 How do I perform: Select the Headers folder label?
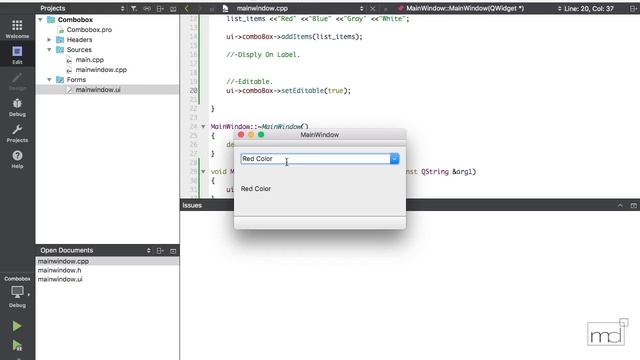tap(79, 40)
